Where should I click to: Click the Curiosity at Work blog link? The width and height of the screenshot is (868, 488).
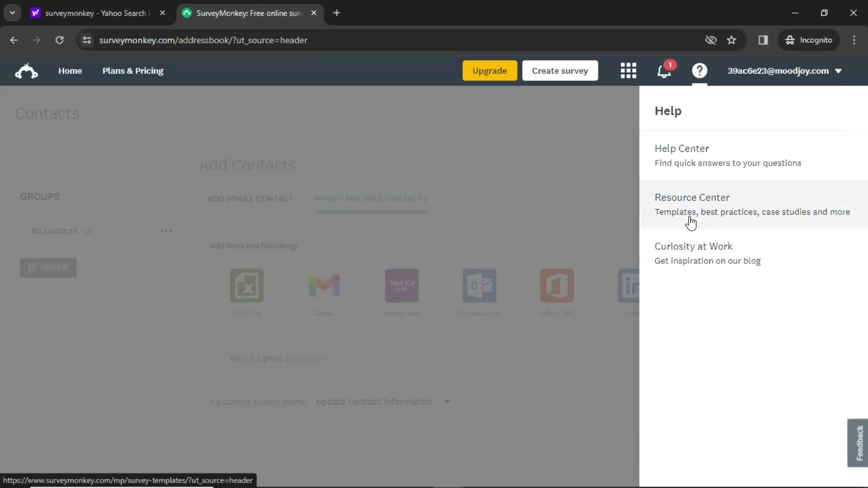[693, 246]
